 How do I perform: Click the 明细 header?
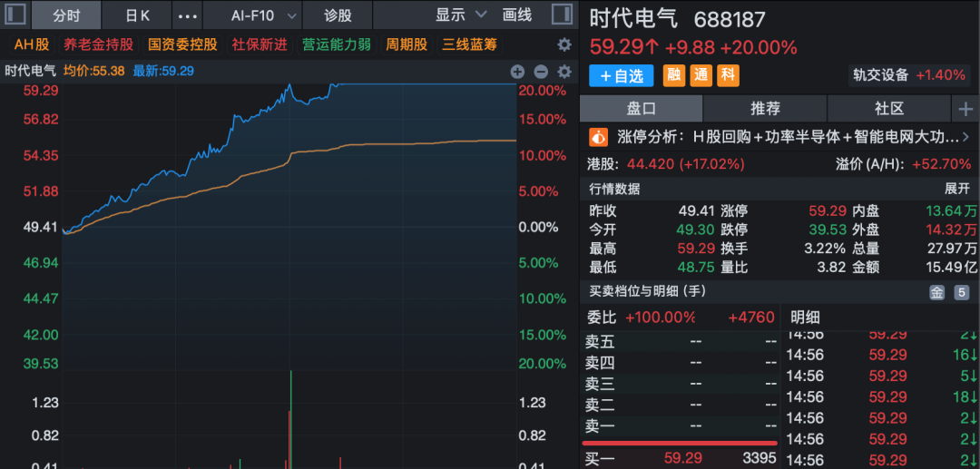pyautogui.click(x=806, y=318)
